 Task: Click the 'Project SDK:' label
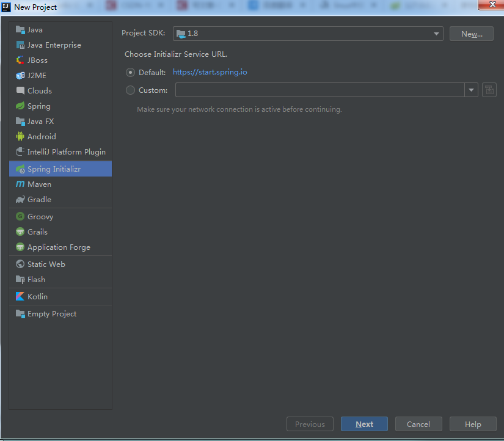click(x=143, y=33)
